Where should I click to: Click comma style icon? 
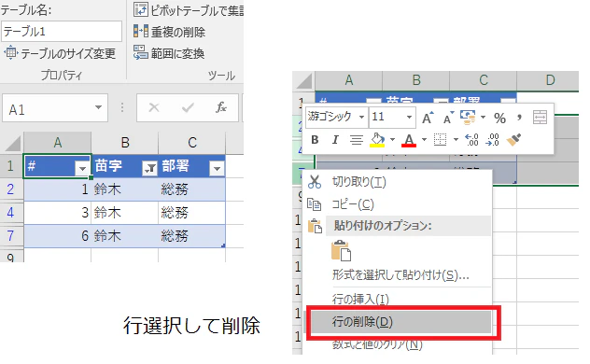pyautogui.click(x=519, y=118)
